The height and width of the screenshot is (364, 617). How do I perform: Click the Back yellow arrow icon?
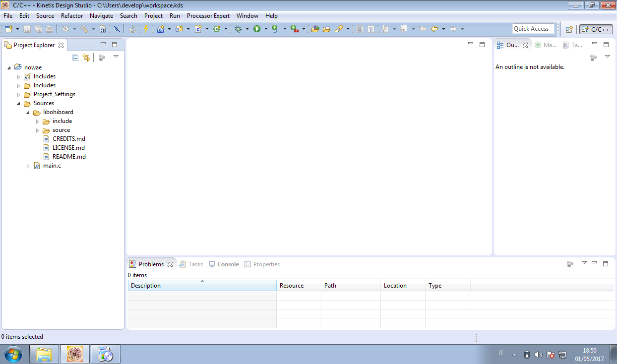point(434,29)
